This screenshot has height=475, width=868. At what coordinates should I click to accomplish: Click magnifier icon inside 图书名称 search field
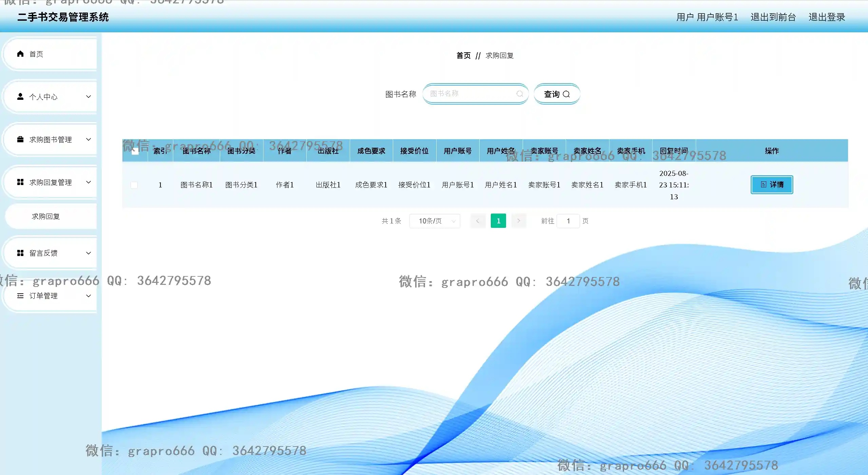click(x=519, y=94)
